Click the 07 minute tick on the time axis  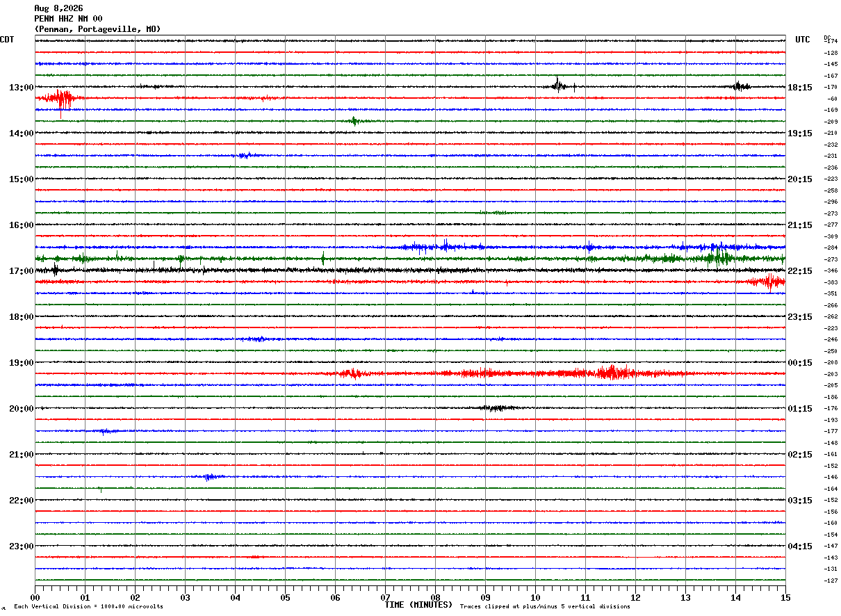[x=385, y=597]
